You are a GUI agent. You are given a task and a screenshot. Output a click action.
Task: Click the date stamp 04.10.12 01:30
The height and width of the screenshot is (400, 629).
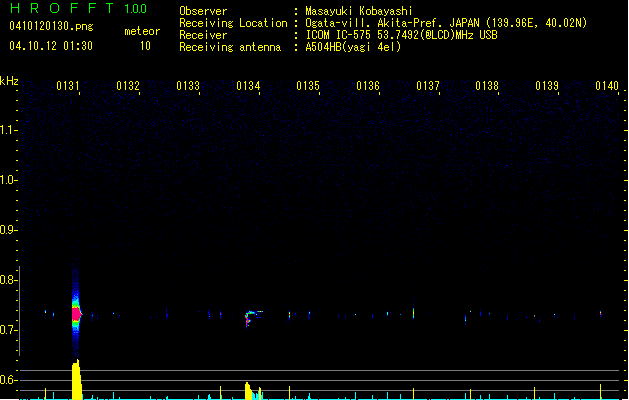51,46
